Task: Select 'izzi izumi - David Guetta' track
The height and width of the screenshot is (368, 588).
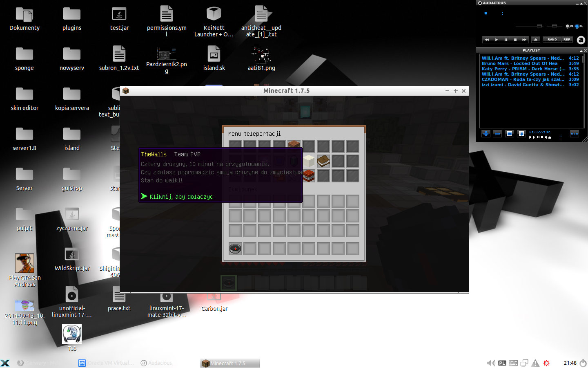Action: (x=530, y=85)
